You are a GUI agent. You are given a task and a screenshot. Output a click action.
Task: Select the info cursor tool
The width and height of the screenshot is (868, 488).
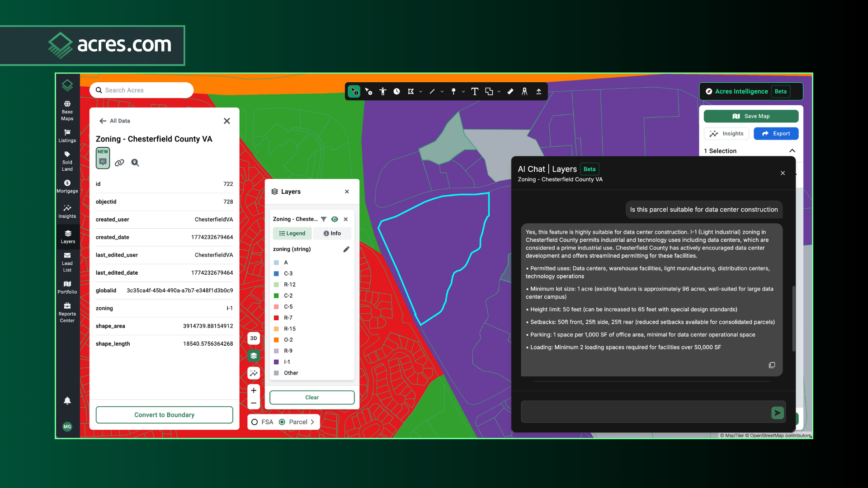tap(354, 91)
